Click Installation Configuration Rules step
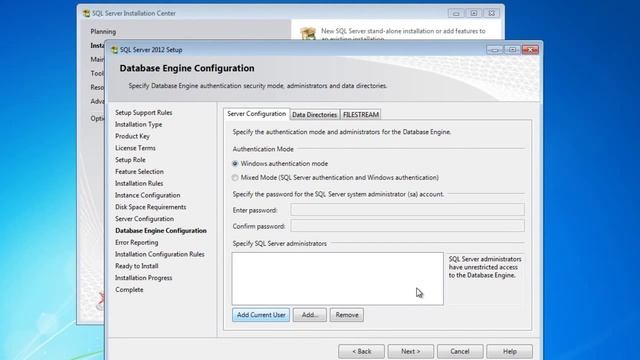Image resolution: width=640 pixels, height=360 pixels. 160,255
